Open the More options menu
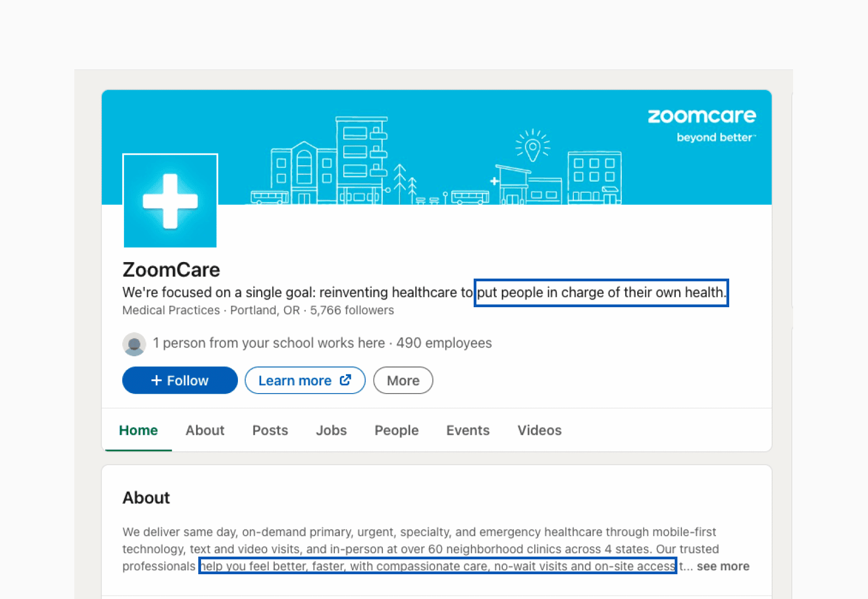The image size is (868, 599). [x=403, y=380]
